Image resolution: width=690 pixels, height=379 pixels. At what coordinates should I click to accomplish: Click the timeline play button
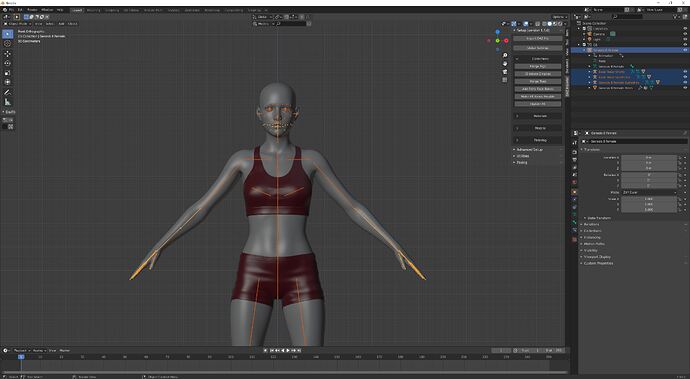pos(288,350)
